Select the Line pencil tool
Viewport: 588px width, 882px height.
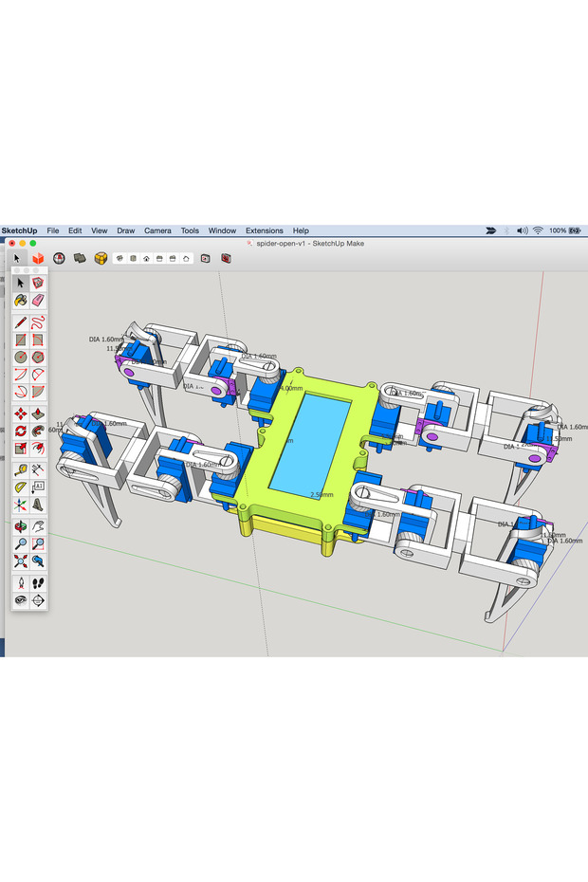click(x=21, y=322)
